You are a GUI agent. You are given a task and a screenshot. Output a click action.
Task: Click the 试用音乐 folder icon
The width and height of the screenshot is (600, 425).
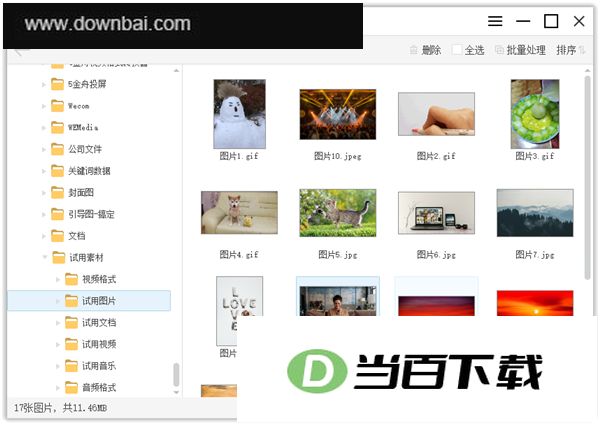pos(71,366)
